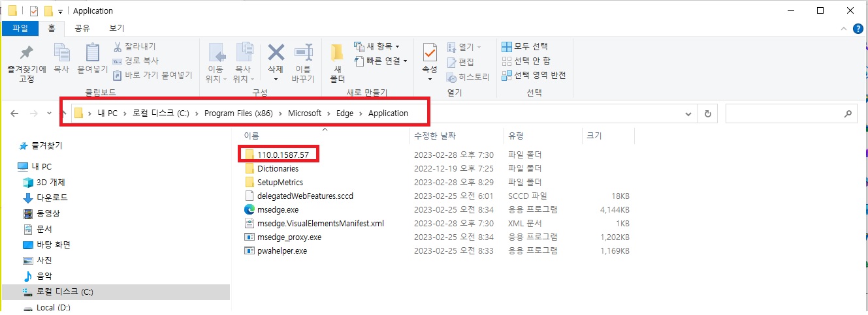Expand address bar history dropdown
The height and width of the screenshot is (315, 868).
(688, 113)
